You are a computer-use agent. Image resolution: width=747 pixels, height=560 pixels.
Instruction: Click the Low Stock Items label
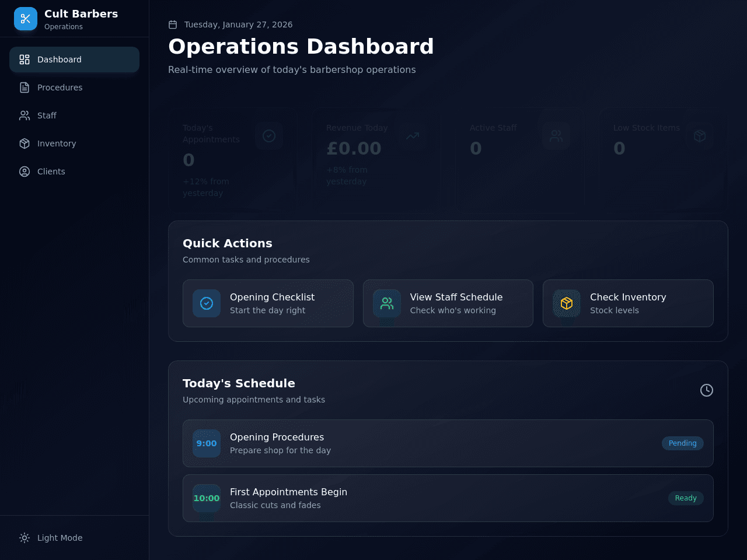647,128
